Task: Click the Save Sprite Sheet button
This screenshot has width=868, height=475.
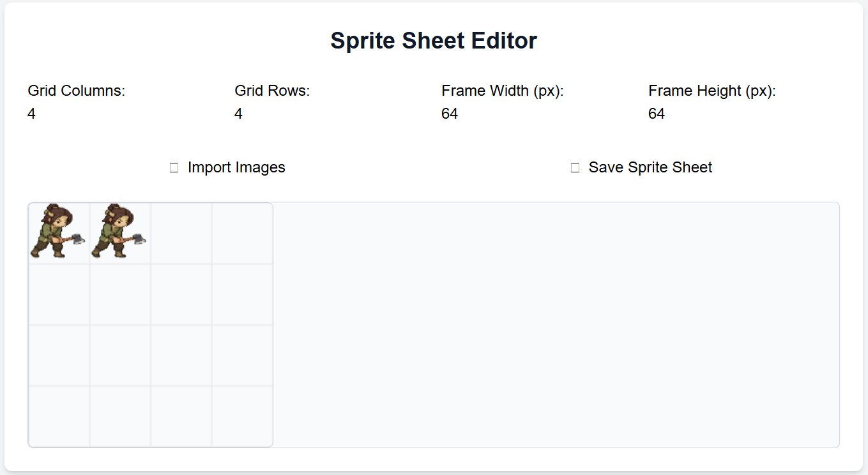Action: point(641,167)
